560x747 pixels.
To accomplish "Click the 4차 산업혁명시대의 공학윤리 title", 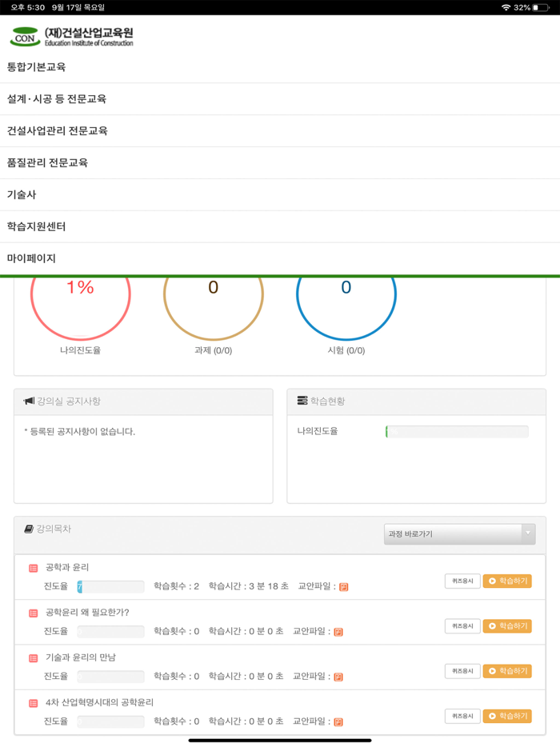I will point(100,703).
